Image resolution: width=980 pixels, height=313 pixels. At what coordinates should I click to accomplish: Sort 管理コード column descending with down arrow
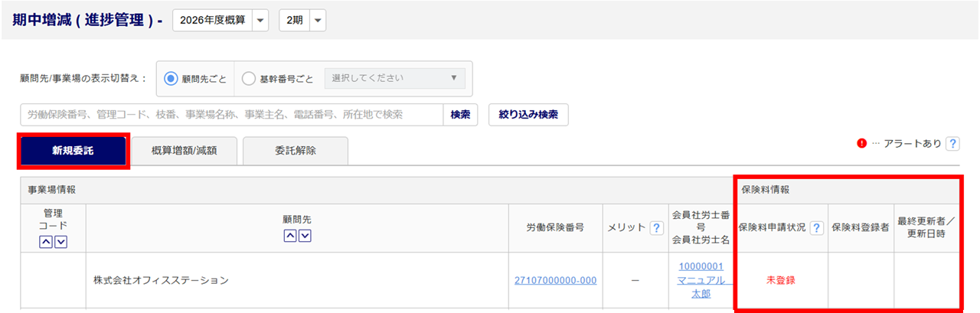pos(60,242)
